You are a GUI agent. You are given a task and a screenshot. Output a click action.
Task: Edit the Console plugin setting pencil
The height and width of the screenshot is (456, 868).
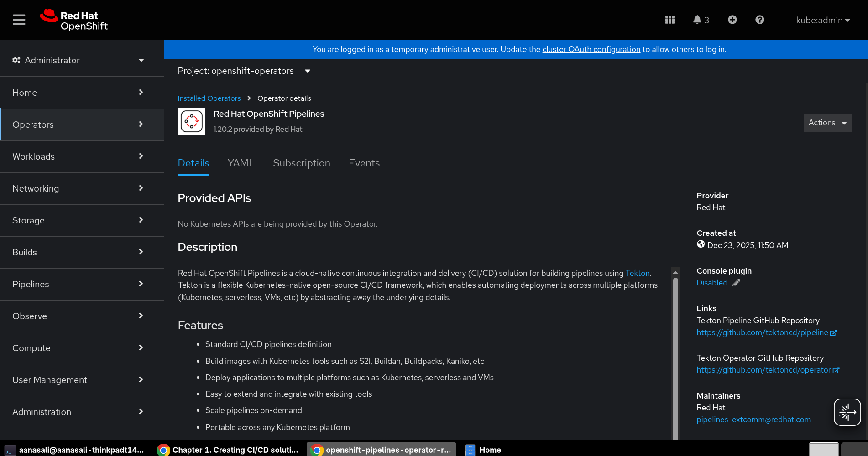click(x=737, y=283)
